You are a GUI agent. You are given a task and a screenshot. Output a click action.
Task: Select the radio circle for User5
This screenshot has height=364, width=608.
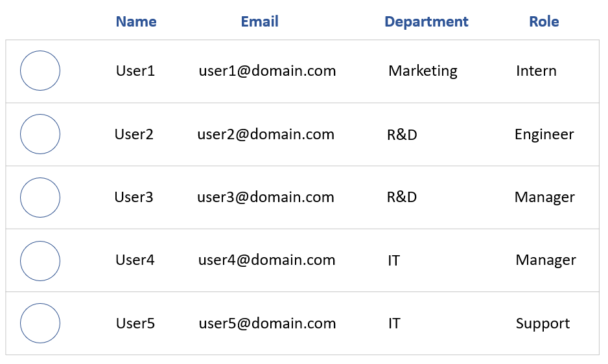[x=40, y=323]
